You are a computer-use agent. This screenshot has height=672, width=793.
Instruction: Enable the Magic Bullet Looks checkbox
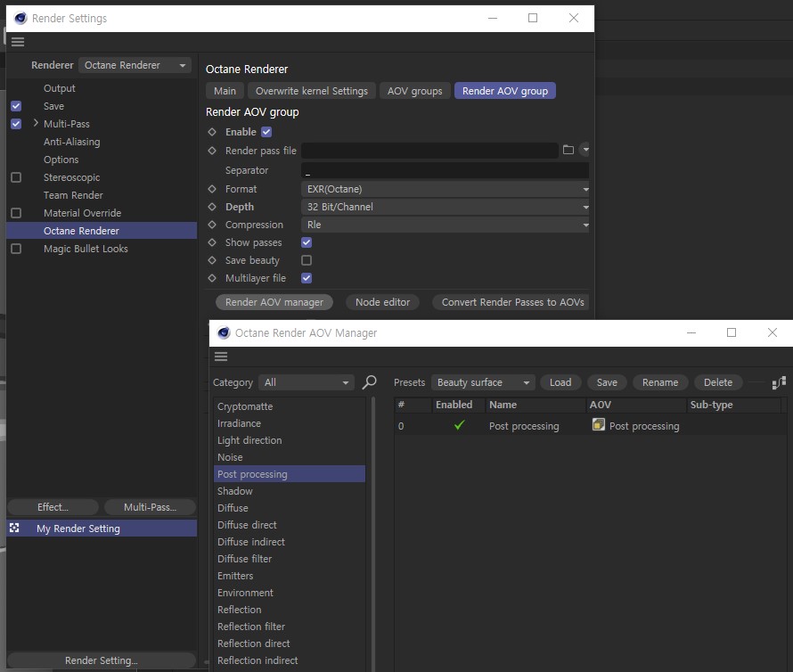[16, 249]
